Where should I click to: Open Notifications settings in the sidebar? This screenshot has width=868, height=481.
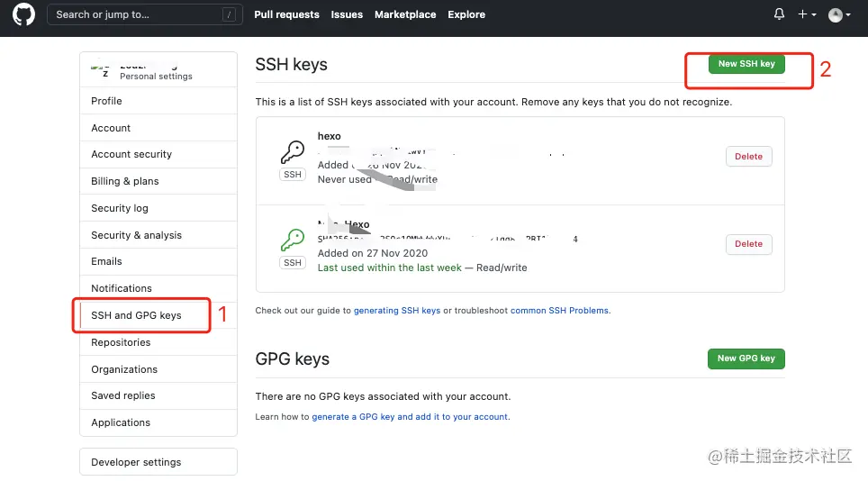pyautogui.click(x=158, y=288)
